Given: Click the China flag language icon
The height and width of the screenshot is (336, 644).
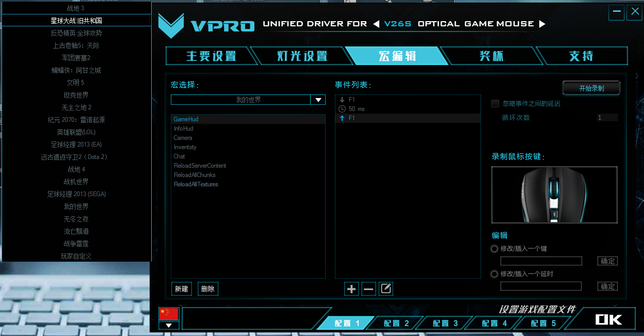Looking at the screenshot, I should 169,313.
